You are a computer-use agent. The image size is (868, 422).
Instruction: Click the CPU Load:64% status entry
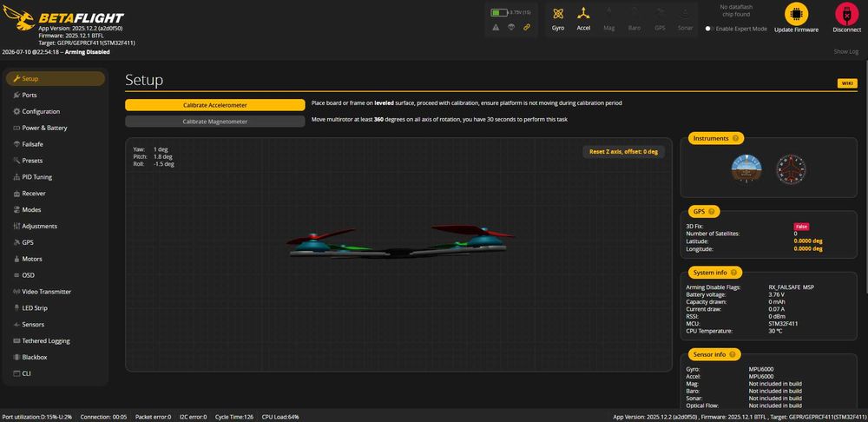(x=280, y=417)
